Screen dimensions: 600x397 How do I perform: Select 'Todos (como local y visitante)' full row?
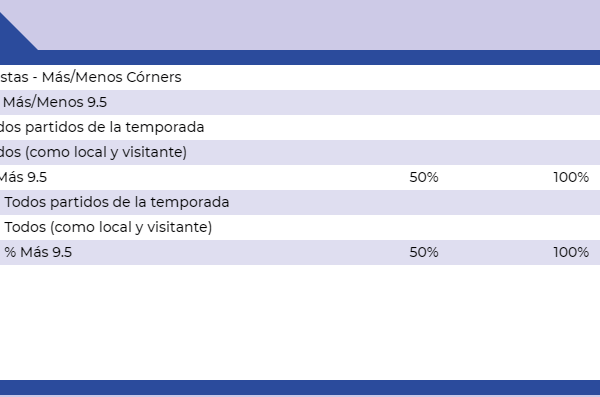click(x=300, y=227)
